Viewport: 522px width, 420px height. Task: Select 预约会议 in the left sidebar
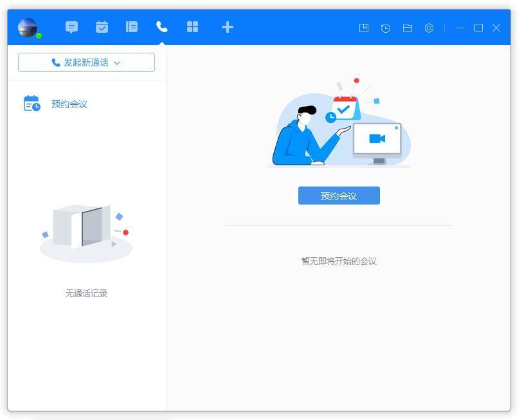69,104
